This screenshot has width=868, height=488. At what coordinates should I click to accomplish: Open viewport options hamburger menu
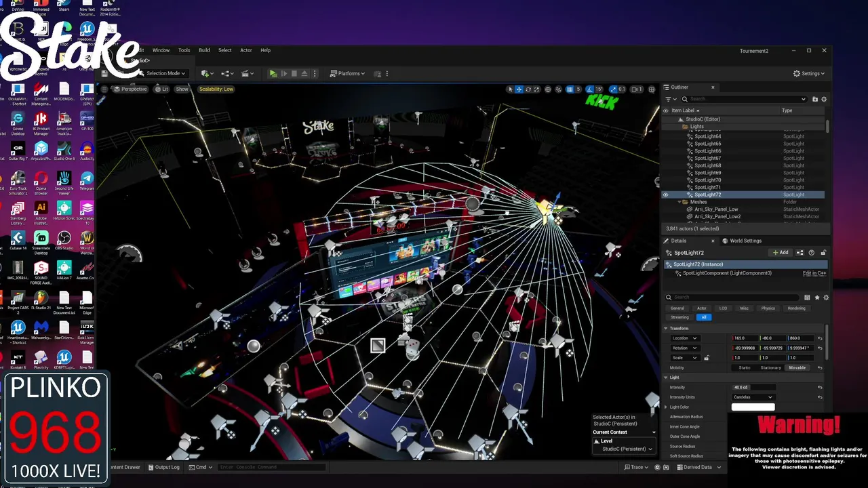pyautogui.click(x=104, y=89)
